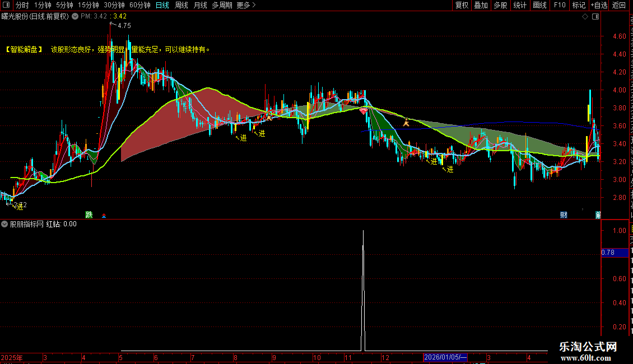Click the lower 进 signal near February
Screen dimensions: 633x364
click(x=450, y=170)
